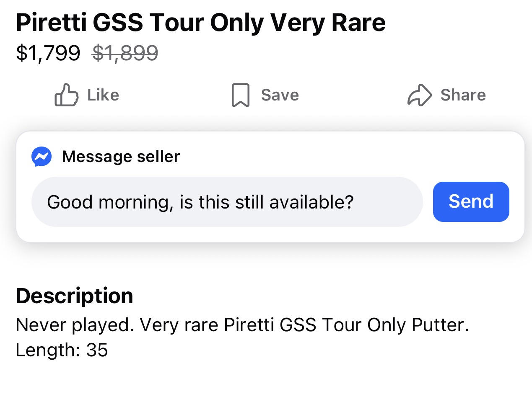This screenshot has height=394, width=532.
Task: Click the "Length: 35" description line
Action: tap(62, 350)
